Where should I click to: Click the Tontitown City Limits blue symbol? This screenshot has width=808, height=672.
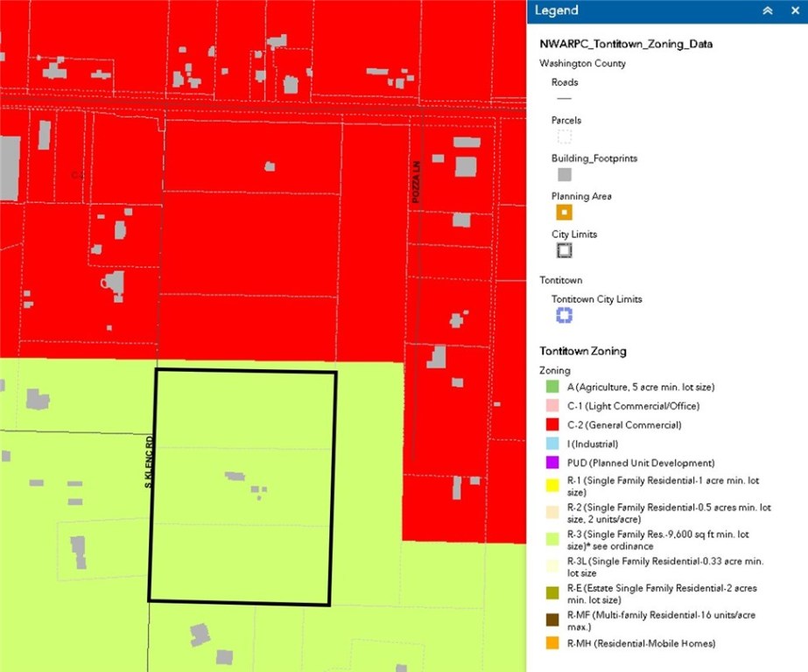coord(563,315)
